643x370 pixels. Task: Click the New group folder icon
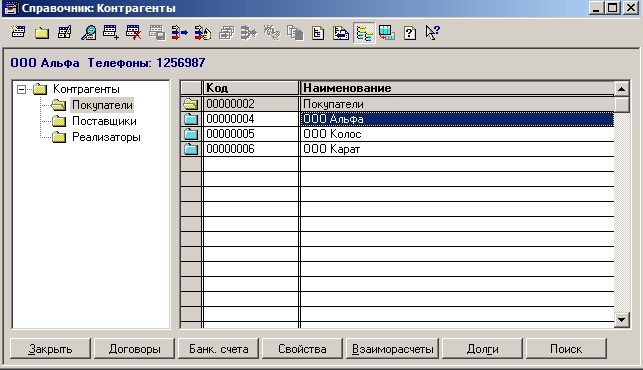[42, 32]
